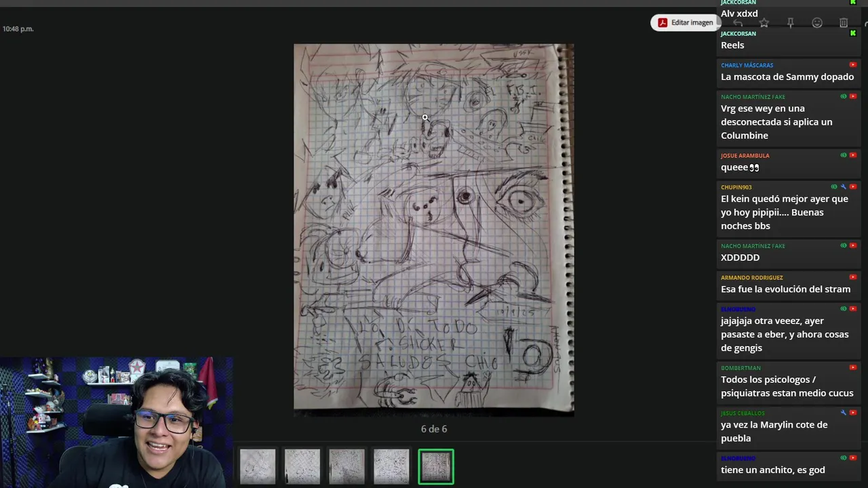Click username on 'Vrg ese wey' message

point(753,97)
